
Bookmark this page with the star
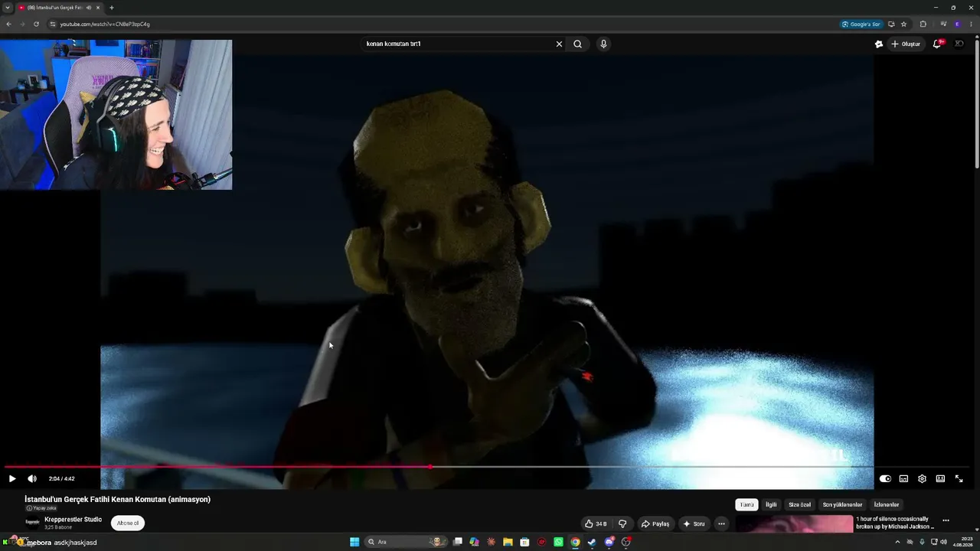(x=903, y=24)
